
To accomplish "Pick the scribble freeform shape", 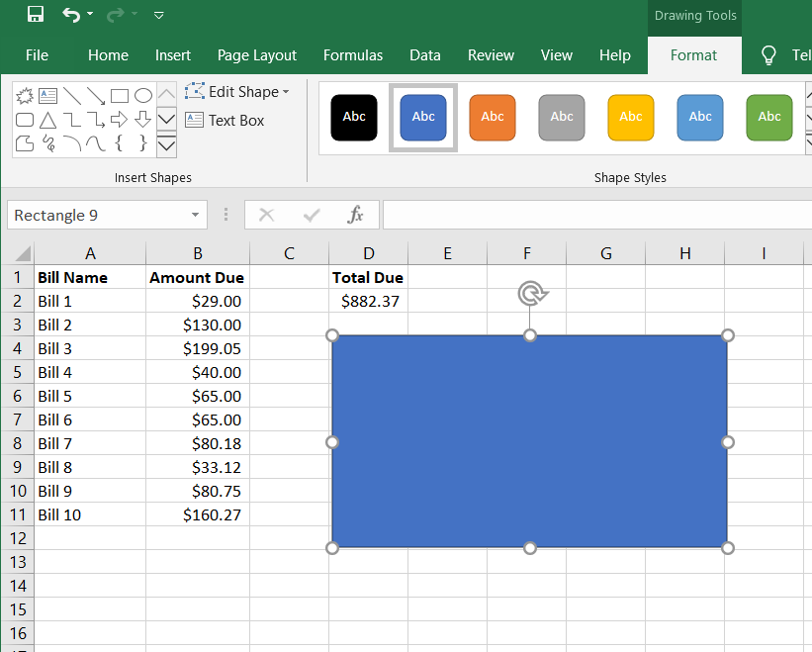I will coord(47,143).
